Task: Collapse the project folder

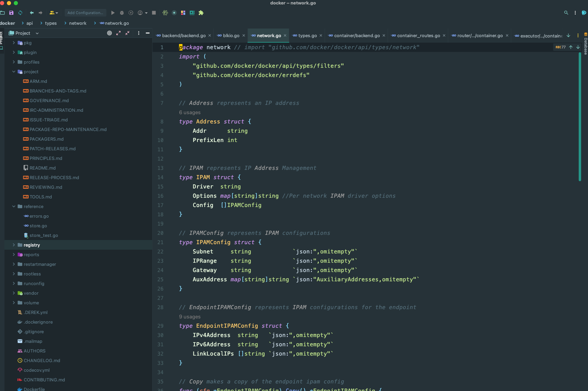Action: click(x=14, y=72)
